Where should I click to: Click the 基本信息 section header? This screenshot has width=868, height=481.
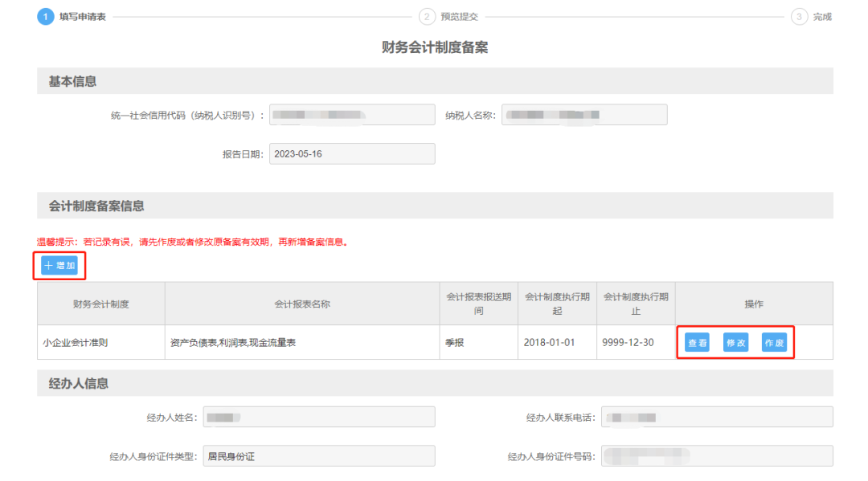[x=435, y=81]
